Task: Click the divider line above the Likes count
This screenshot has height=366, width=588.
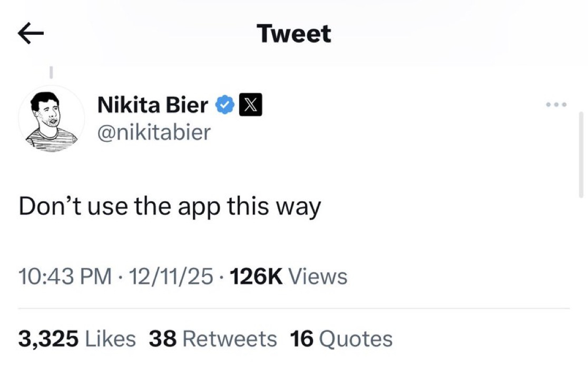Action: [x=294, y=308]
